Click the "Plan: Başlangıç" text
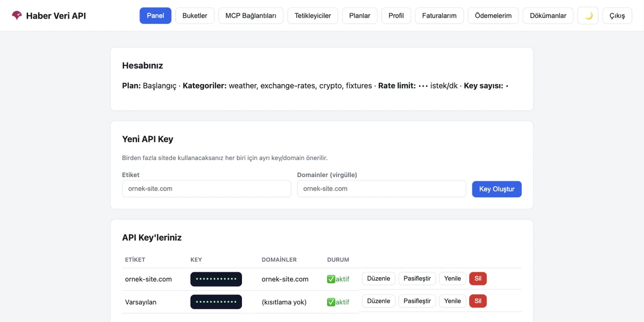The image size is (644, 322). [149, 86]
